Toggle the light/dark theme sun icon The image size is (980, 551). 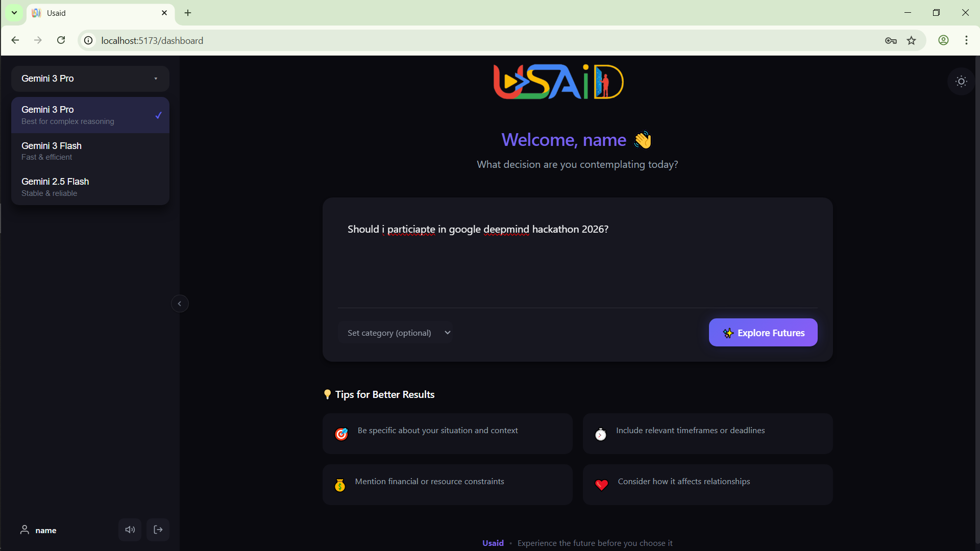961,82
